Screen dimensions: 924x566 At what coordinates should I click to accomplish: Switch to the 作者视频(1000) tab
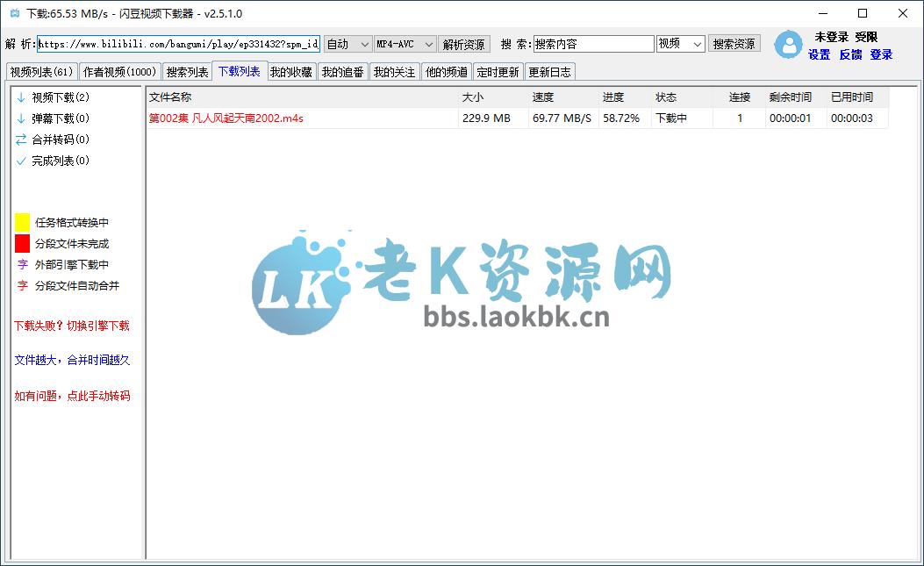(x=119, y=72)
